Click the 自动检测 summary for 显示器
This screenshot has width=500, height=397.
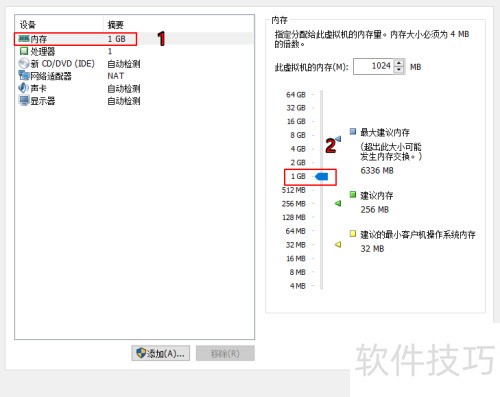coord(124,101)
